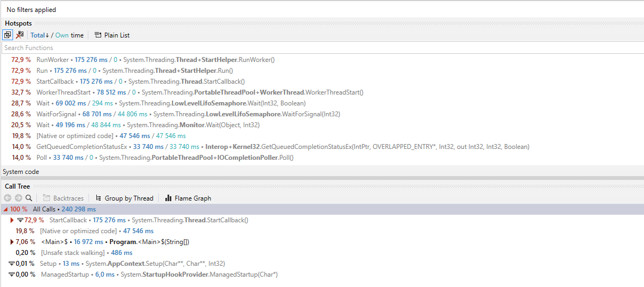Screen dimensions: 644x287
Task: Select the WaitForSignal hotspot row
Action: 322,114
